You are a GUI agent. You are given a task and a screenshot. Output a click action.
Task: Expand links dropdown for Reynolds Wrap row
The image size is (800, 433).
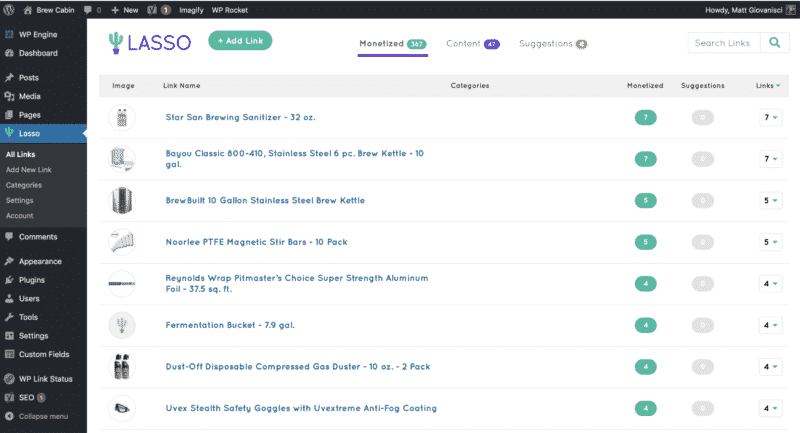(x=770, y=284)
